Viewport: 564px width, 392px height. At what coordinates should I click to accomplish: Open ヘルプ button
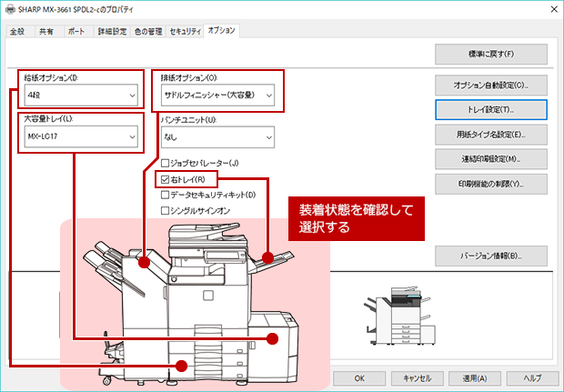pyautogui.click(x=533, y=378)
